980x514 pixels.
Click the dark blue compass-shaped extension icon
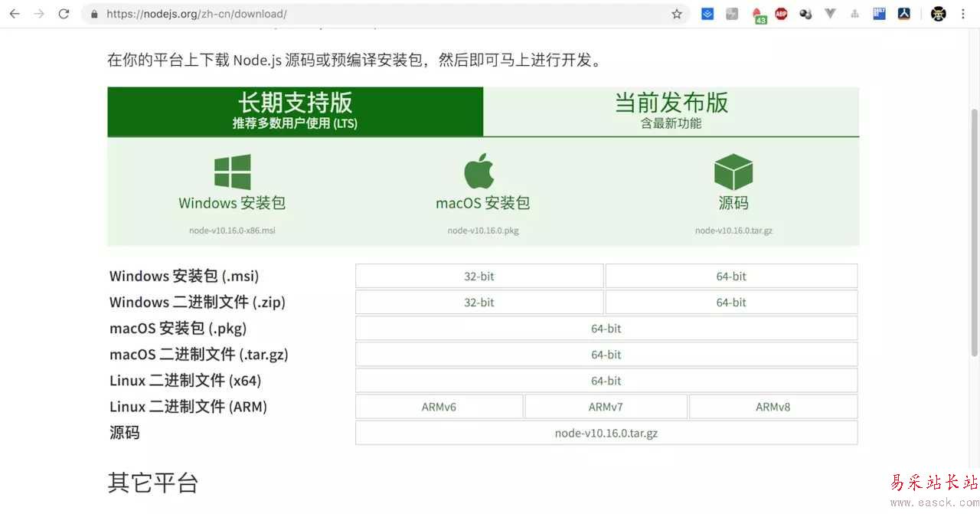click(904, 14)
